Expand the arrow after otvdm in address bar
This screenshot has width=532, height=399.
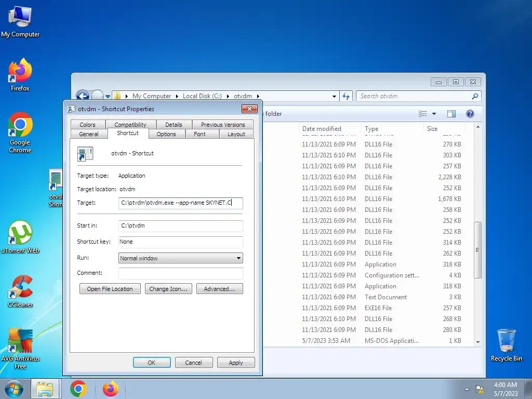click(258, 96)
